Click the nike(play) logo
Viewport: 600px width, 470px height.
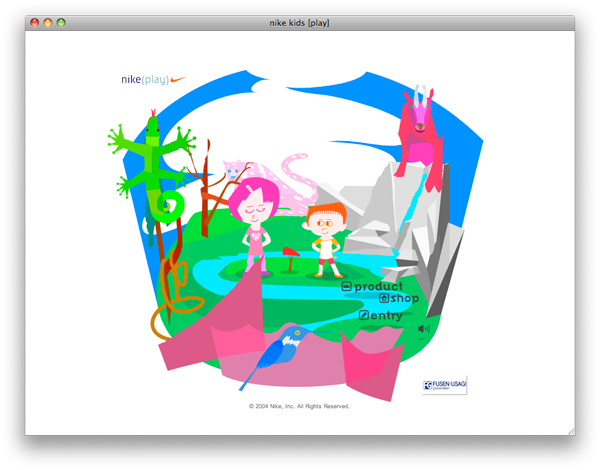point(154,79)
